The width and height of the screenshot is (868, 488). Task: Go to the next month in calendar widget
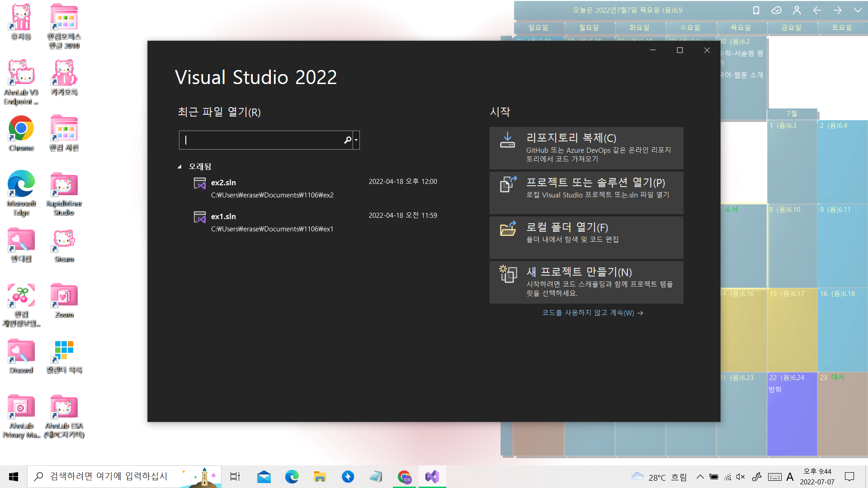[x=837, y=10]
